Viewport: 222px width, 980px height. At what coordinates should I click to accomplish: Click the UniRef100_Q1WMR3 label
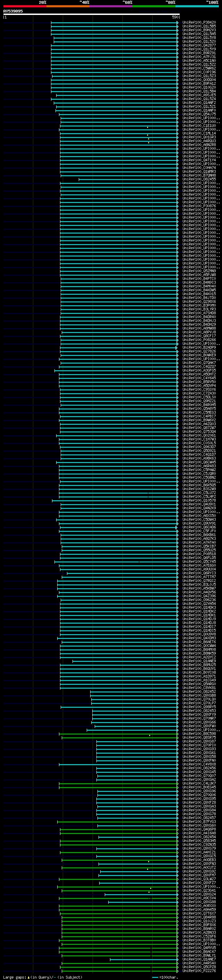(199, 172)
